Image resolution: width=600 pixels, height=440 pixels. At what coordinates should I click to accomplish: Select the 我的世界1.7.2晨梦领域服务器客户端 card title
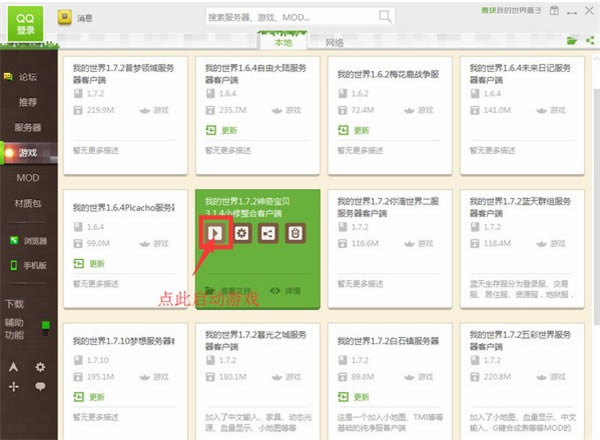coord(123,74)
